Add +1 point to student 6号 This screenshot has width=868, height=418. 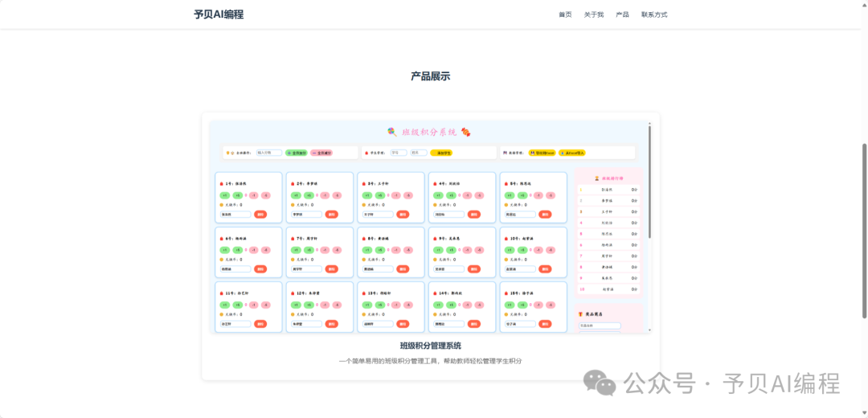click(x=225, y=250)
